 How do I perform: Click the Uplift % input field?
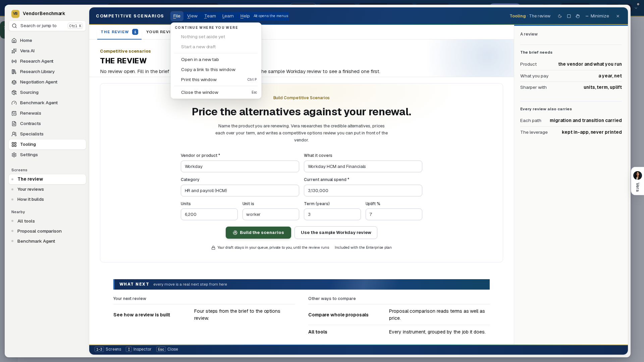click(394, 215)
